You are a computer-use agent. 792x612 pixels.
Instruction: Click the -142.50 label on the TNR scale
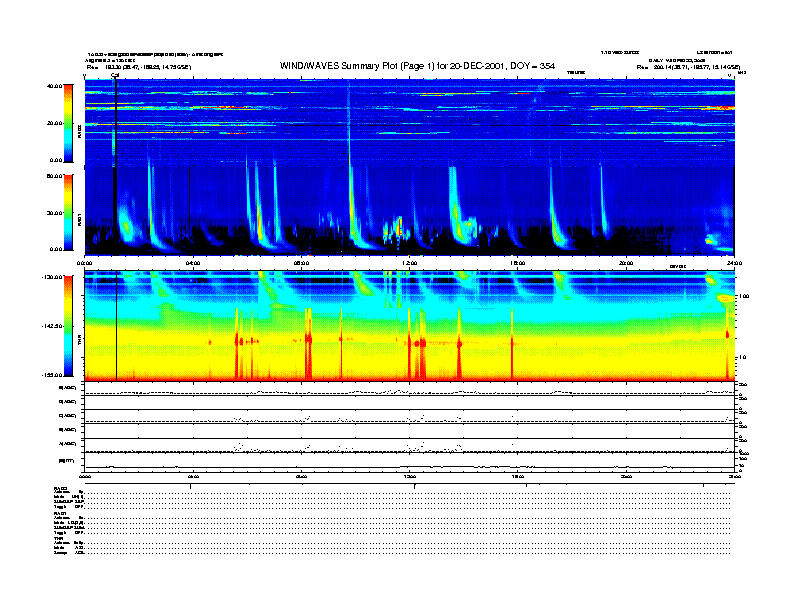pyautogui.click(x=52, y=326)
